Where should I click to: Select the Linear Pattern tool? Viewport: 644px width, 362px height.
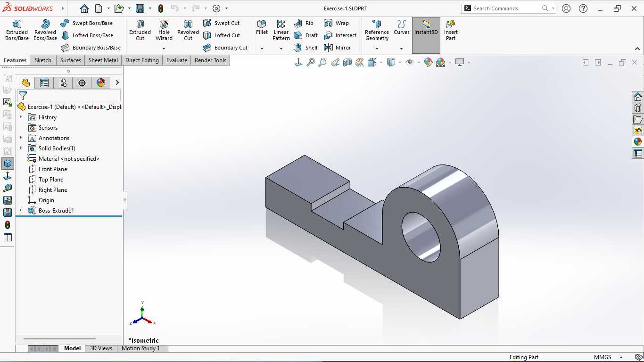coord(281,30)
